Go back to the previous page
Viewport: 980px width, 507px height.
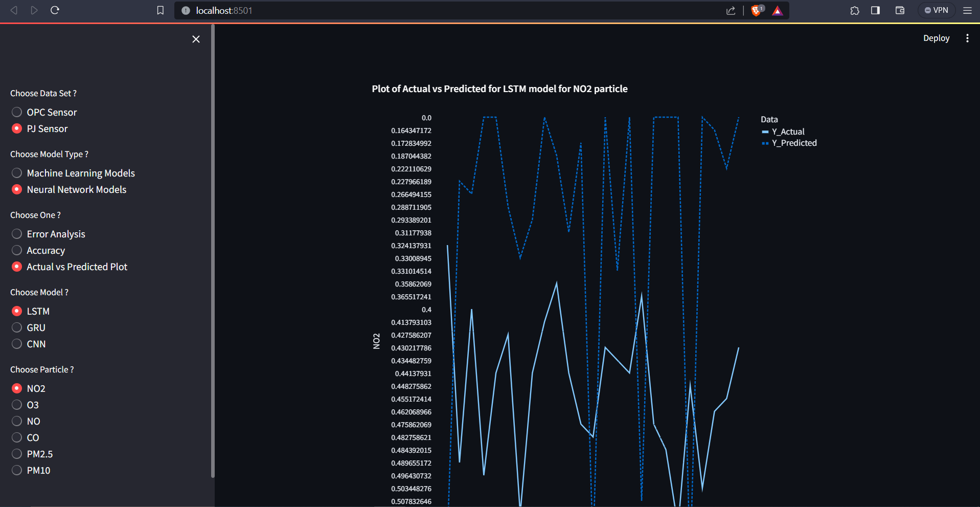pos(14,10)
